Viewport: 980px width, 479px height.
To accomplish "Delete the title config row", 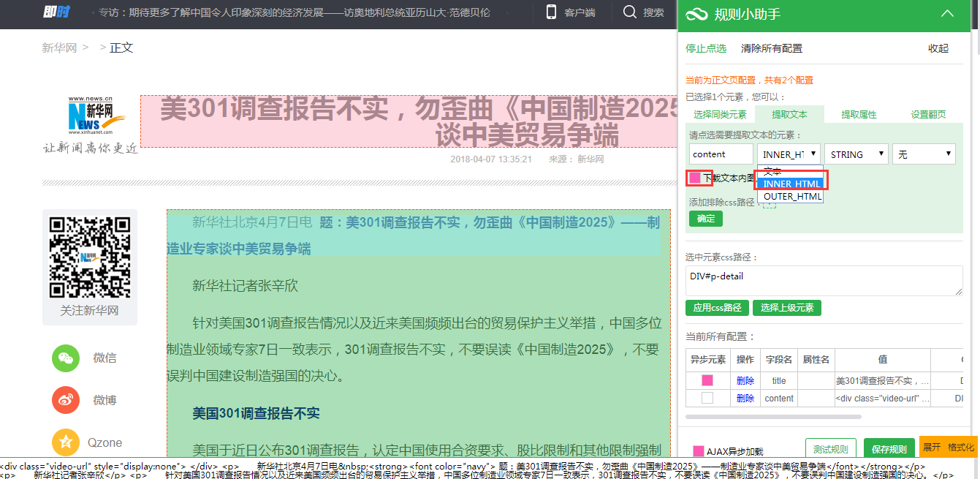I will (745, 380).
